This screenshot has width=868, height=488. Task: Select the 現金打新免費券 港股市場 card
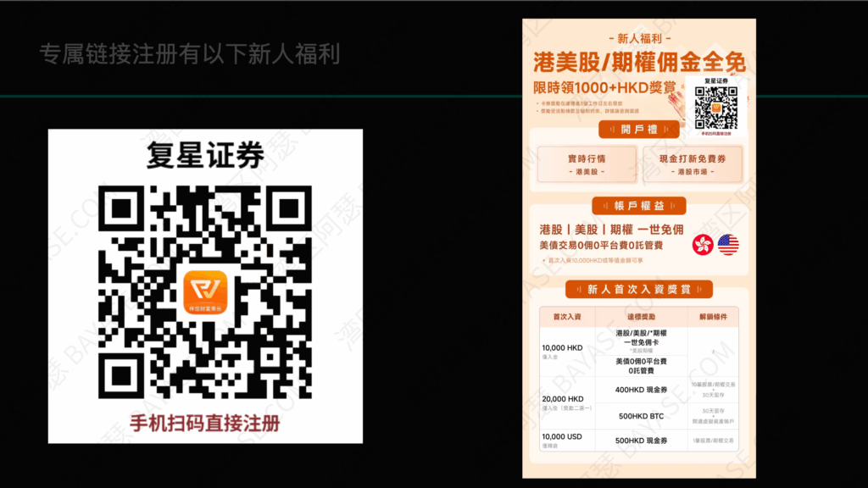693,164
